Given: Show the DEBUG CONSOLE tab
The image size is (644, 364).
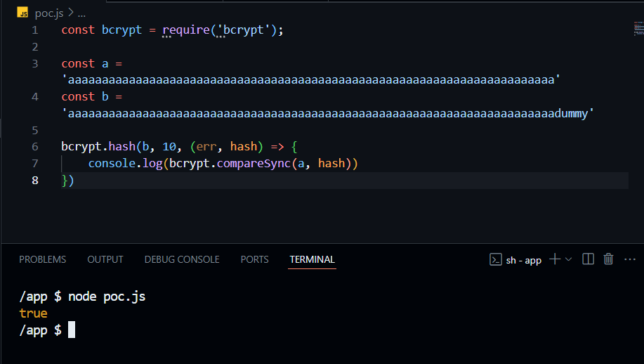Looking at the screenshot, I should [x=182, y=259].
